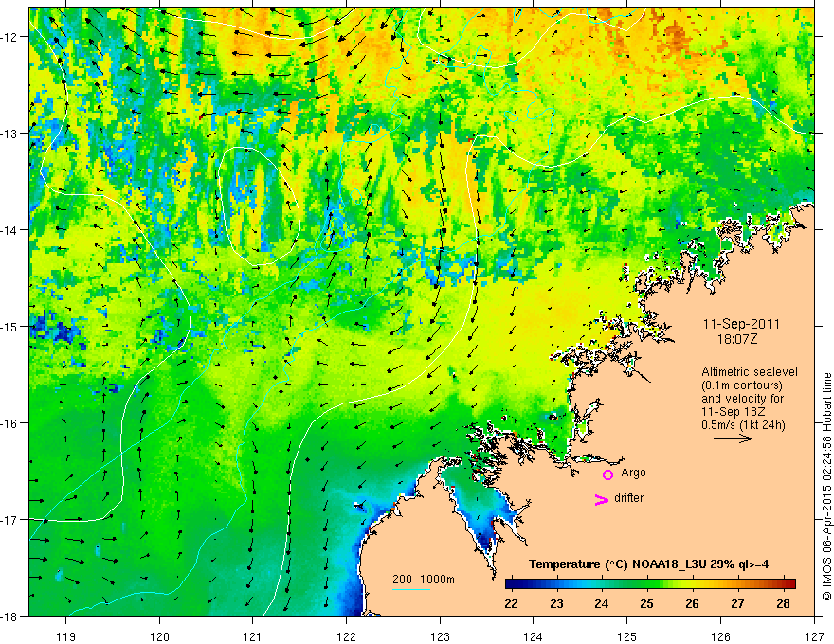Click the 120 longitude axis label
Viewport: 834px width, 644px height.
(x=159, y=636)
